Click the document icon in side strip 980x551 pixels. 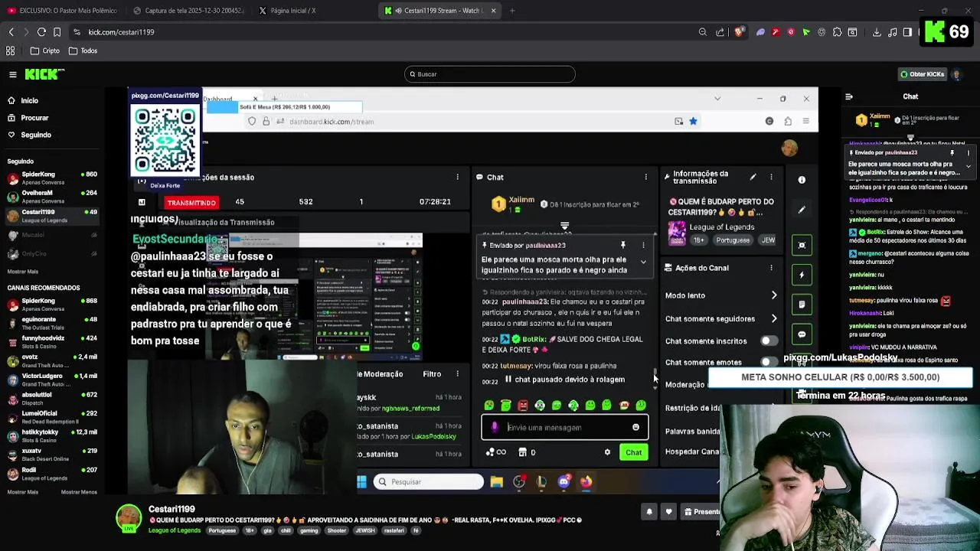click(802, 305)
